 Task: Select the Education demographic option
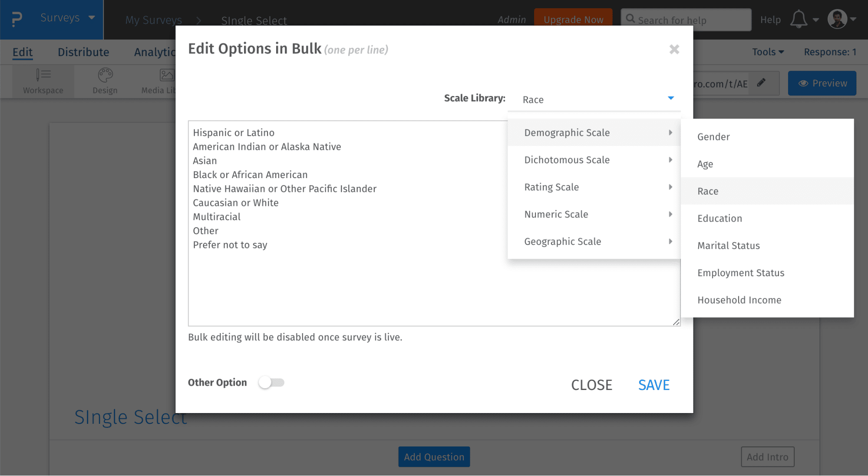(720, 218)
